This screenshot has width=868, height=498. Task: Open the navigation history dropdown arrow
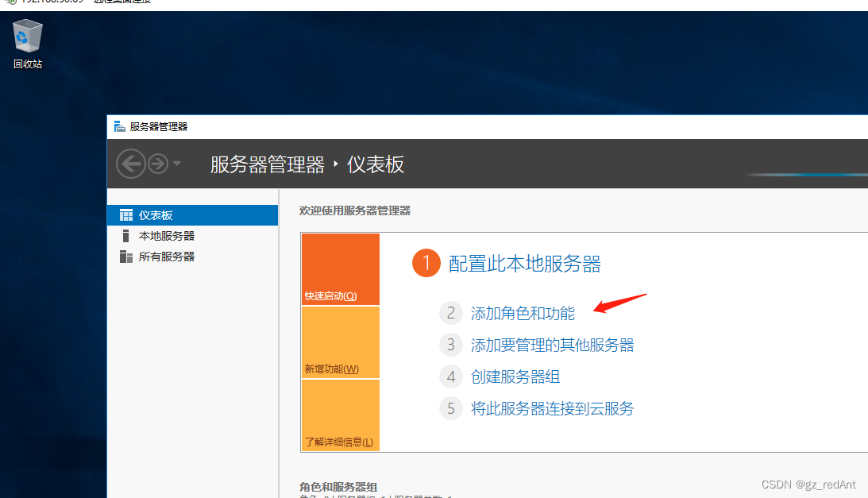tap(176, 164)
